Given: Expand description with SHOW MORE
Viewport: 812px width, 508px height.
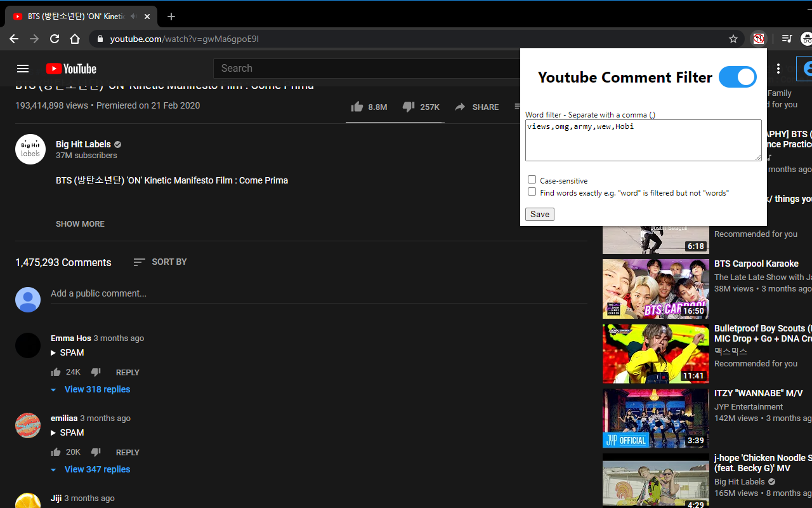Looking at the screenshot, I should 80,224.
